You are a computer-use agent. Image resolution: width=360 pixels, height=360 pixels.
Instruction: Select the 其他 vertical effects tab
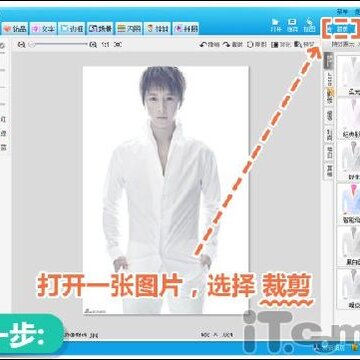click(329, 171)
